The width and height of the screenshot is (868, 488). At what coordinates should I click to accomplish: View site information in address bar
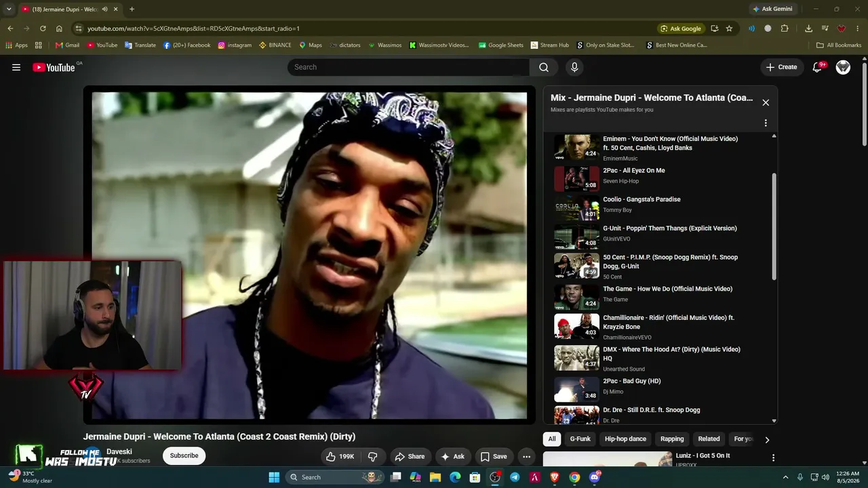pos(79,28)
